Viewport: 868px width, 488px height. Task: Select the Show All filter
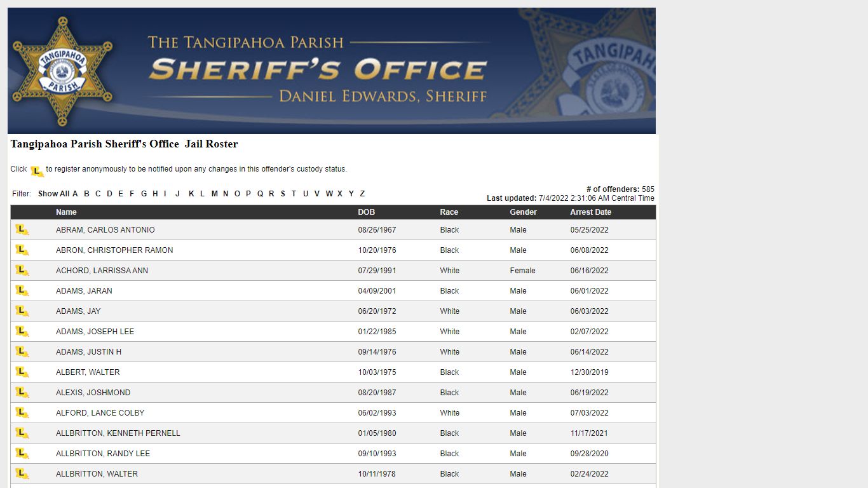click(x=53, y=194)
